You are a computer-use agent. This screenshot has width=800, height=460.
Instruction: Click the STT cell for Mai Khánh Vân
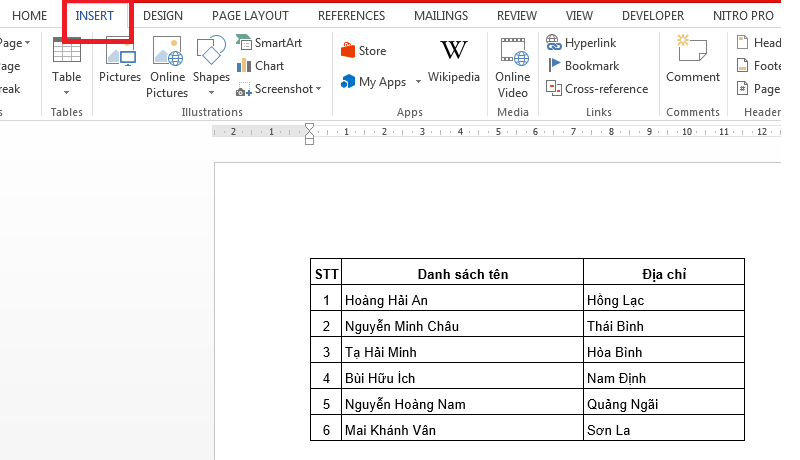(x=326, y=428)
